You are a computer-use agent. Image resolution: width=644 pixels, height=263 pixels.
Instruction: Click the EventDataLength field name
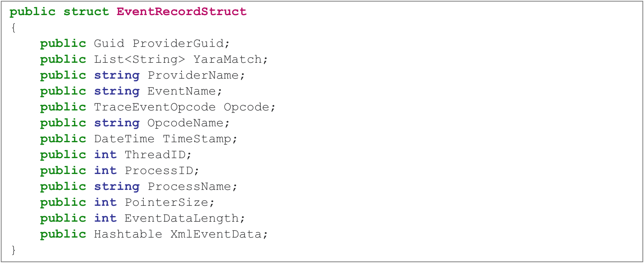click(181, 218)
